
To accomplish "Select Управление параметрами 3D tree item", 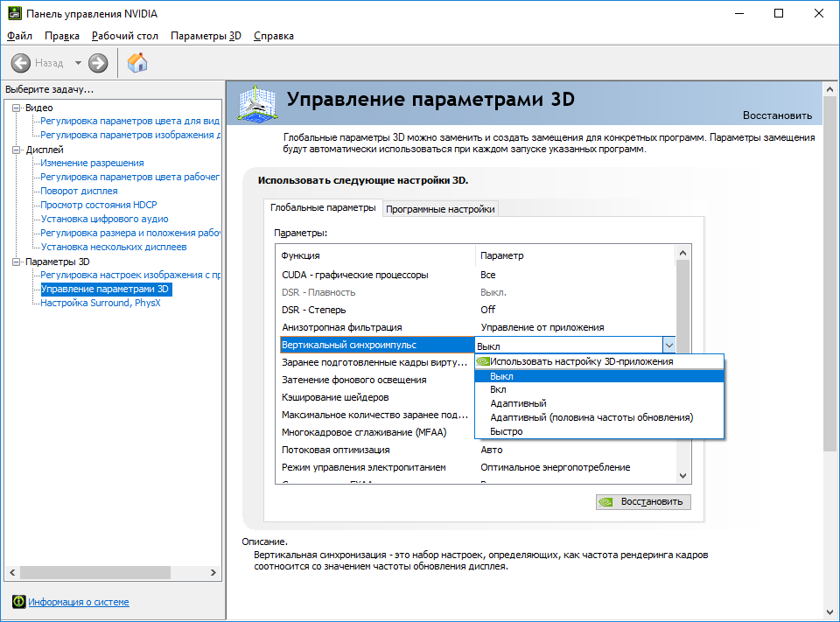I will (105, 289).
